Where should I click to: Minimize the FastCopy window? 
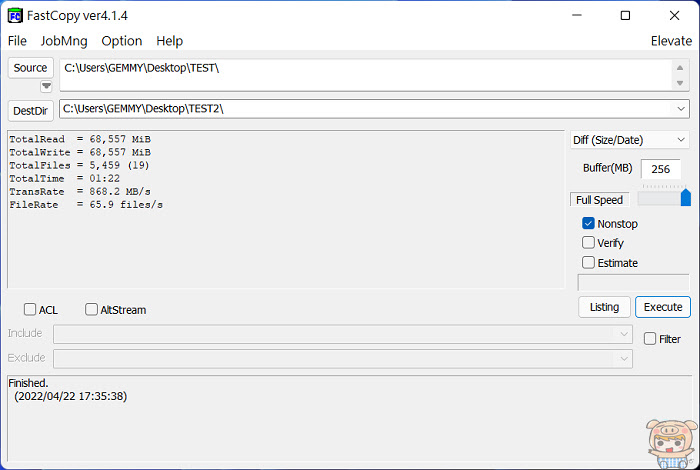[x=577, y=16]
